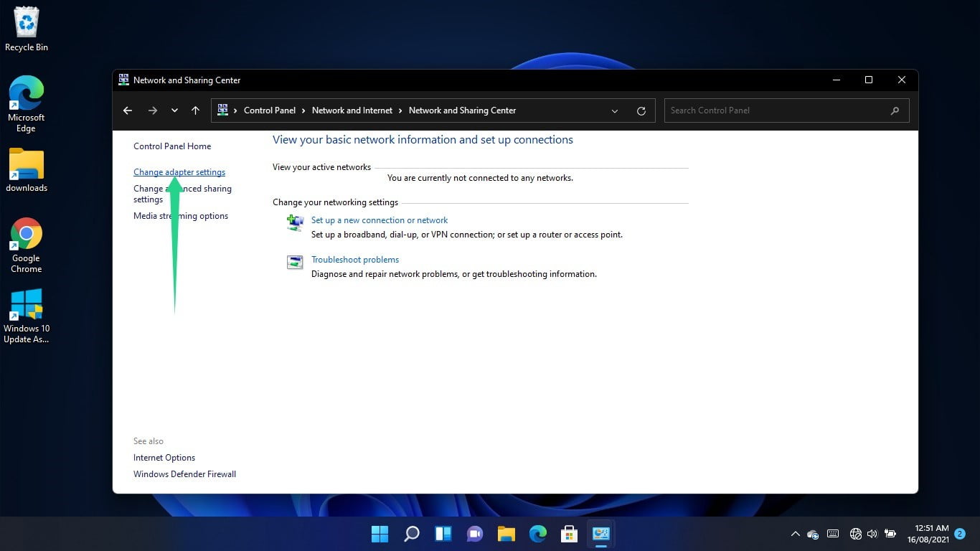The width and height of the screenshot is (980, 551).
Task: Open the Control Panel taskbar icon
Action: 600,534
